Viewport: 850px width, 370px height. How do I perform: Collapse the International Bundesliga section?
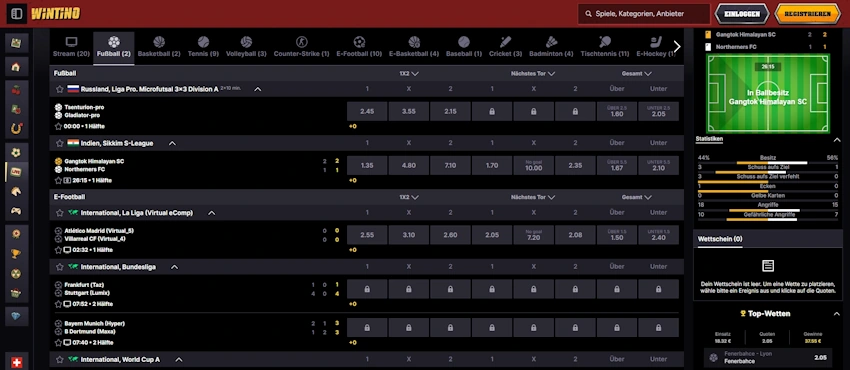click(175, 267)
